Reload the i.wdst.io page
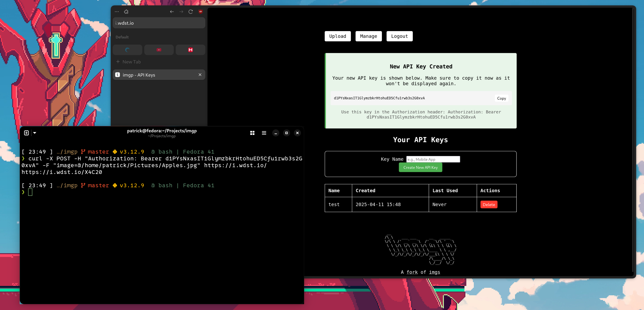 point(191,12)
